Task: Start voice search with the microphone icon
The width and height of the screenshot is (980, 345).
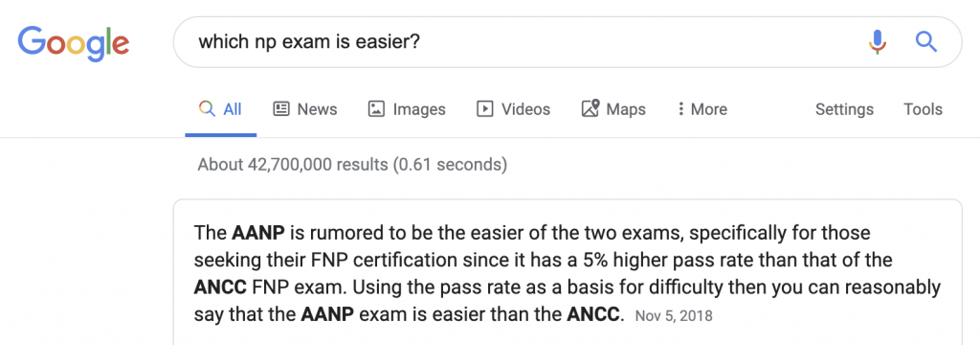Action: [x=878, y=42]
